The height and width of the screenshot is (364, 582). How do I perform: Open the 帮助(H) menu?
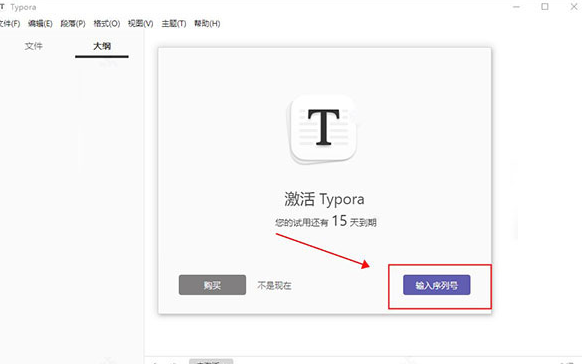pyautogui.click(x=207, y=24)
